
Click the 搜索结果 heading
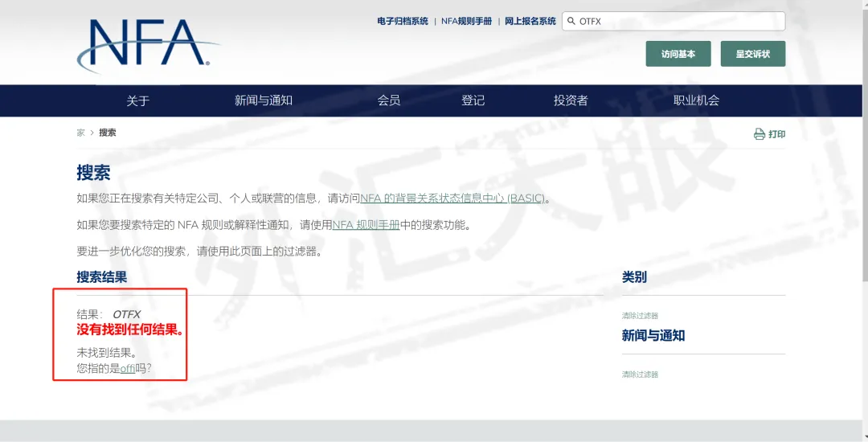(102, 277)
